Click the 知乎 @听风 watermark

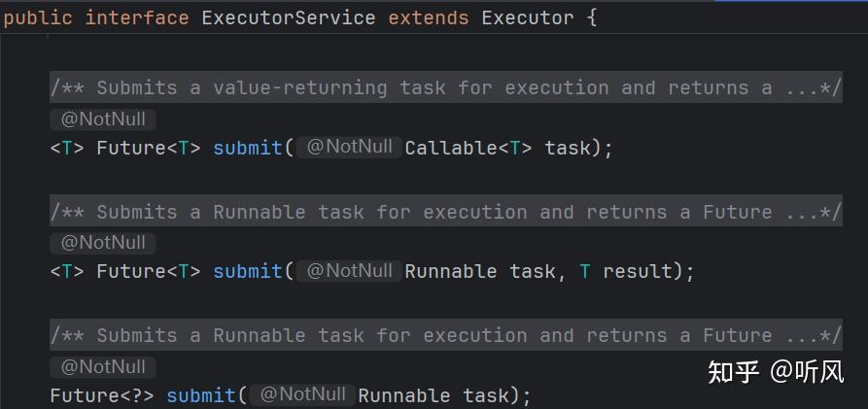[776, 372]
